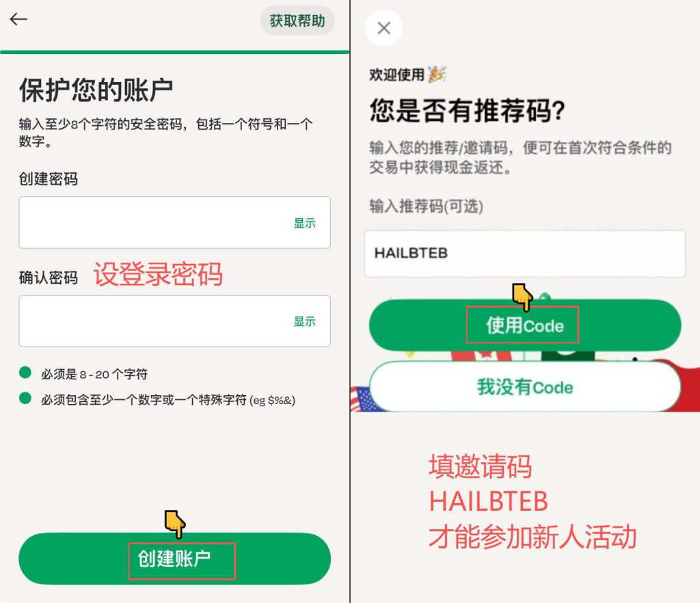Click the party popper emoji beside 欢迎使用
This screenshot has width=700, height=603.
437,74
